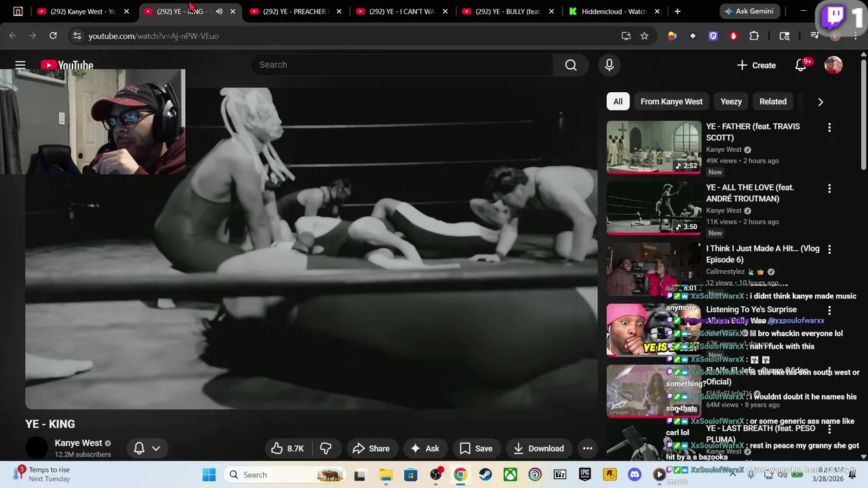Open File Explorer from taskbar
868x488 pixels.
coord(385,474)
